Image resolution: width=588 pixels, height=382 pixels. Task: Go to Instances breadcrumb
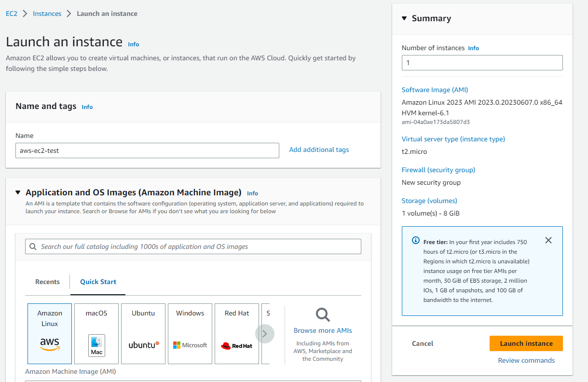[47, 14]
